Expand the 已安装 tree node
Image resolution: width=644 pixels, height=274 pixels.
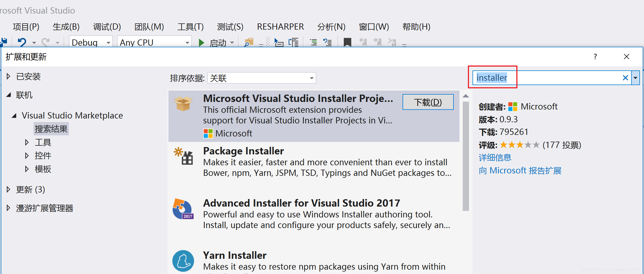coord(8,76)
